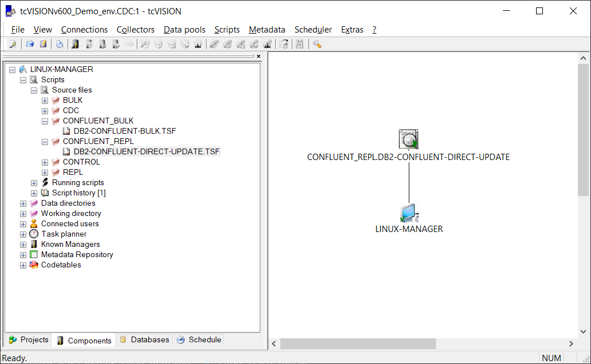Select the Codetables tree item label
Image resolution: width=591 pixels, height=364 pixels.
point(61,265)
